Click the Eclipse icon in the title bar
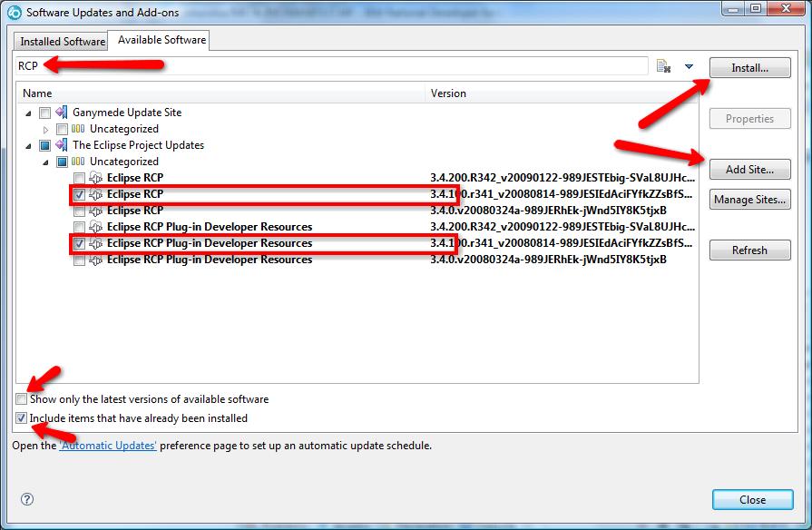This screenshot has height=530, width=812. point(14,12)
